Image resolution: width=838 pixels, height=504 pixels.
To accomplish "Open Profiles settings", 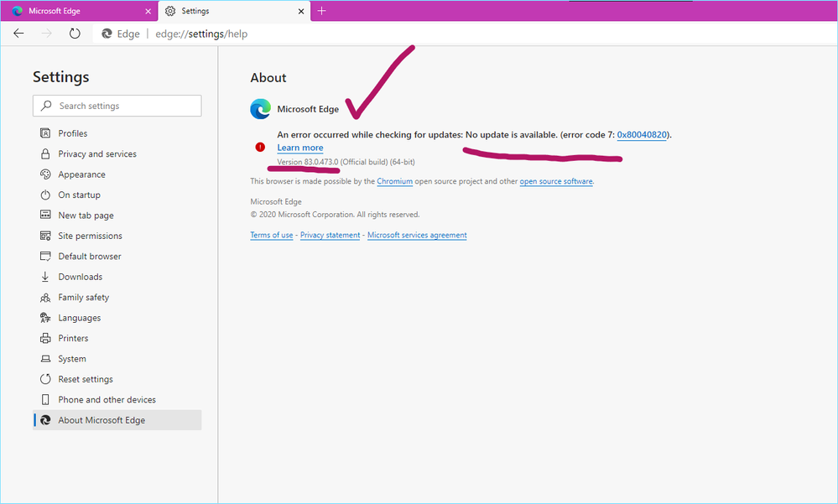I will pyautogui.click(x=117, y=133).
